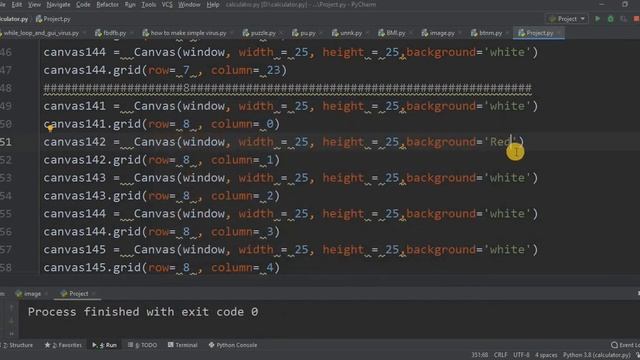Click the Project.py breadcrumb in navigation bar
The width and height of the screenshot is (640, 360).
[x=53, y=19]
